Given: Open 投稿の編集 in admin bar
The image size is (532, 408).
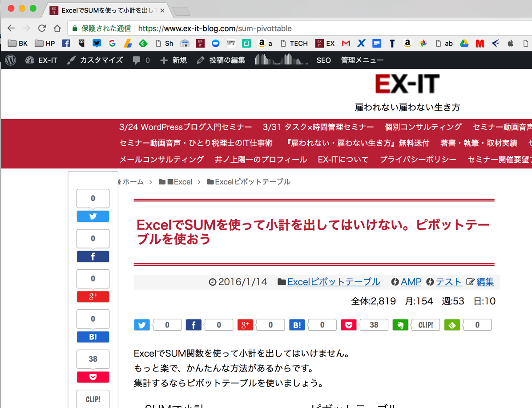Looking at the screenshot, I should [x=221, y=60].
